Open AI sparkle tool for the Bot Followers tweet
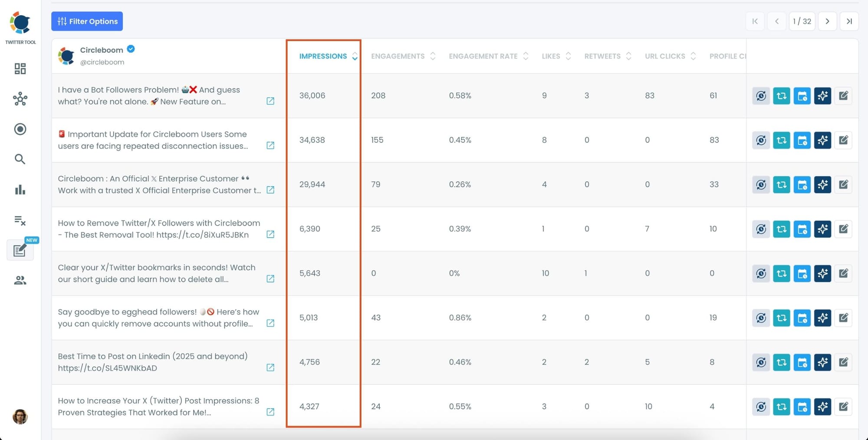The height and width of the screenshot is (440, 868). point(822,96)
